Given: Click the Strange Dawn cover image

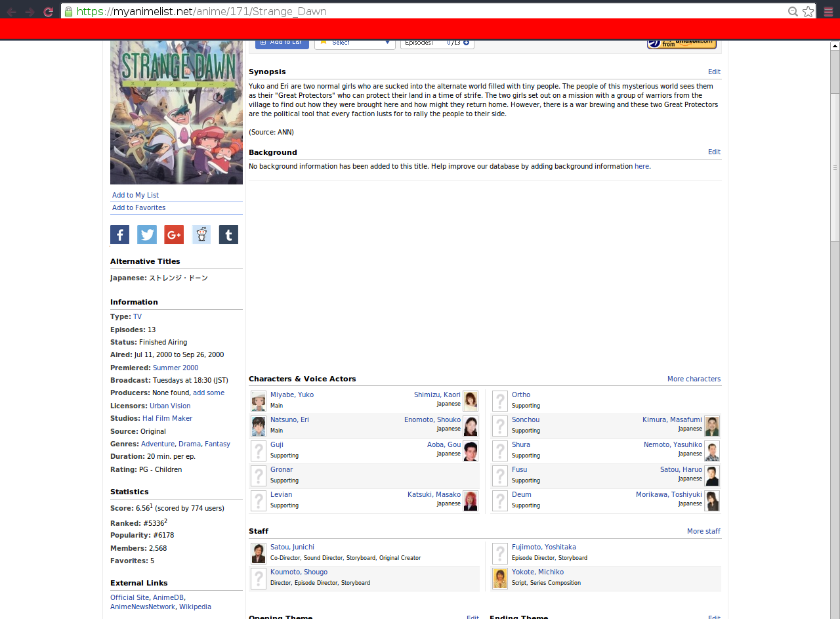Looking at the screenshot, I should [x=177, y=113].
